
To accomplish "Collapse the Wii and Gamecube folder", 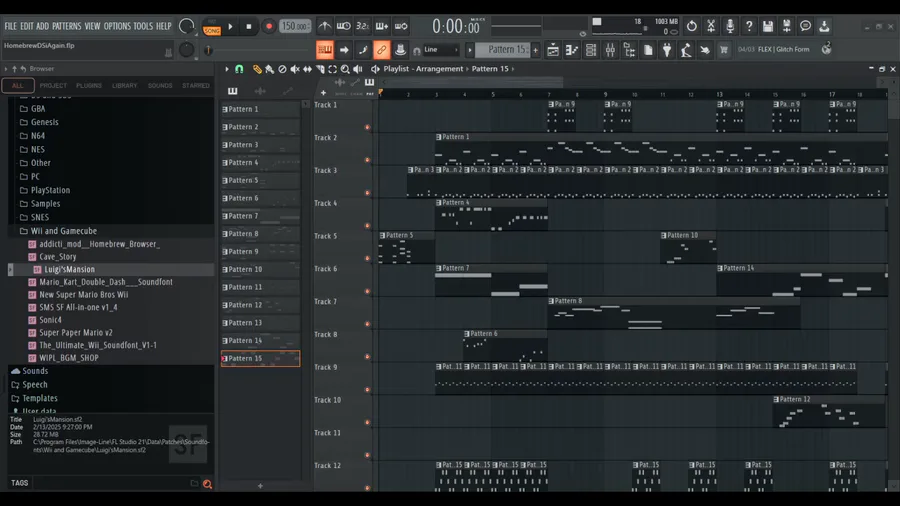I will [x=63, y=231].
